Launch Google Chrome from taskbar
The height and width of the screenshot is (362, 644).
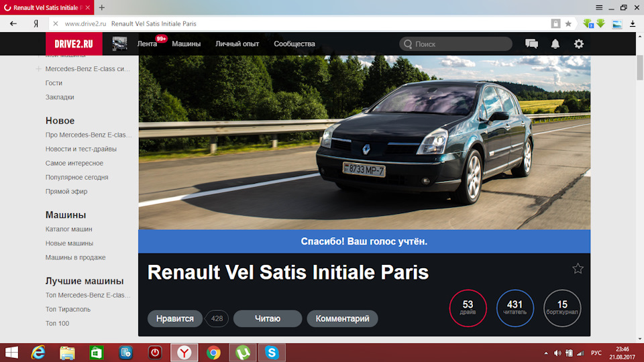point(213,353)
